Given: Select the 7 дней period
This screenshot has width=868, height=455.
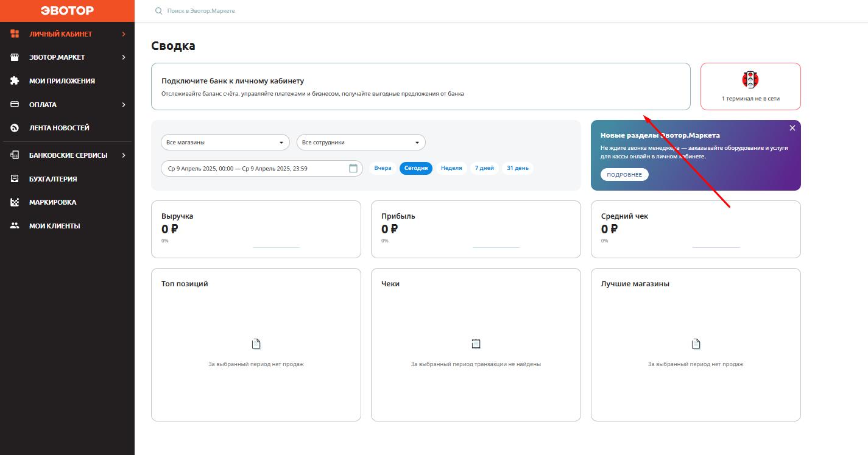Looking at the screenshot, I should click(x=485, y=168).
